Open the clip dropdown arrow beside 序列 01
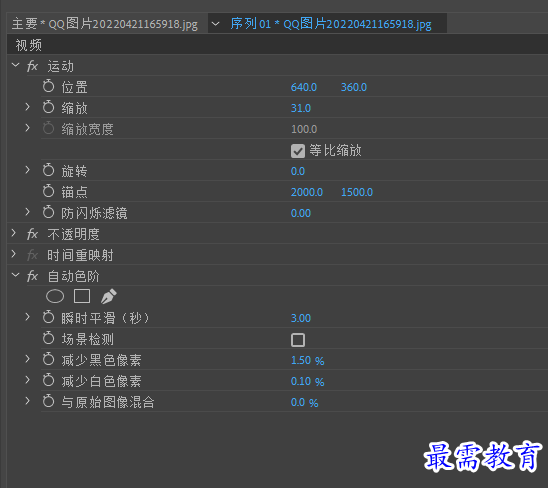 [x=216, y=24]
